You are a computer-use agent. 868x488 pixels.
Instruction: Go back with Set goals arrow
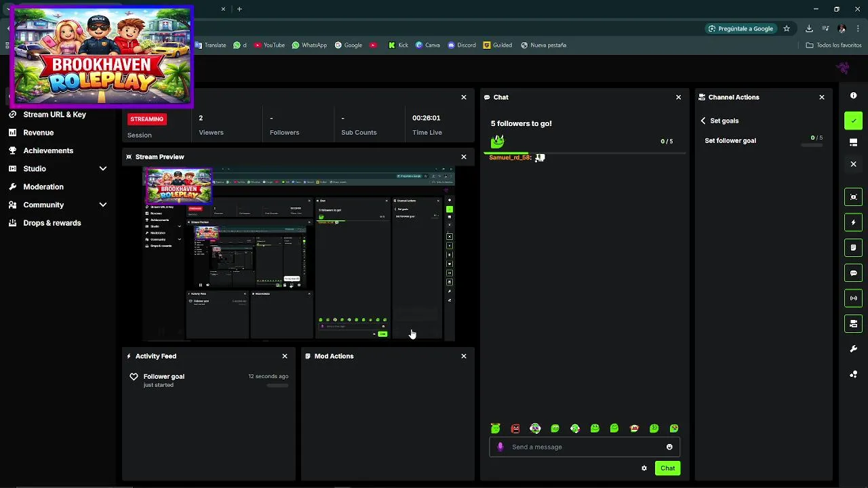point(703,121)
